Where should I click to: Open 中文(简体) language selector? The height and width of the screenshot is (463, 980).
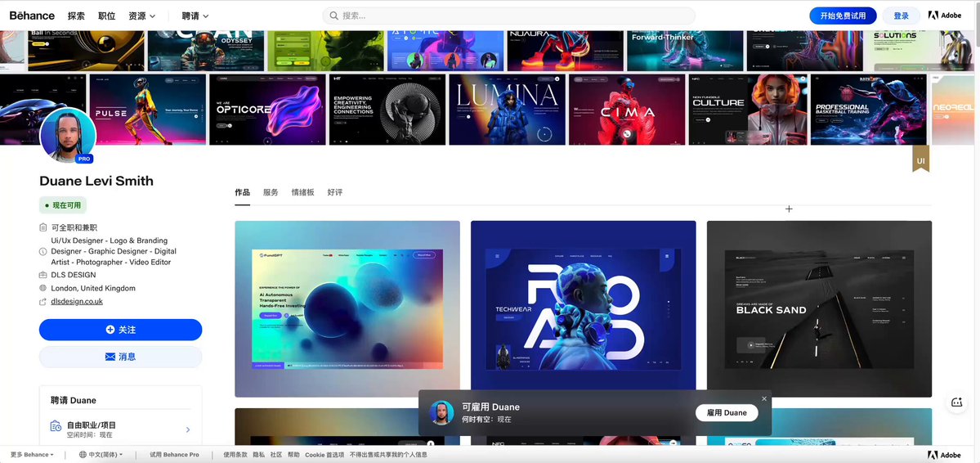pos(101,455)
